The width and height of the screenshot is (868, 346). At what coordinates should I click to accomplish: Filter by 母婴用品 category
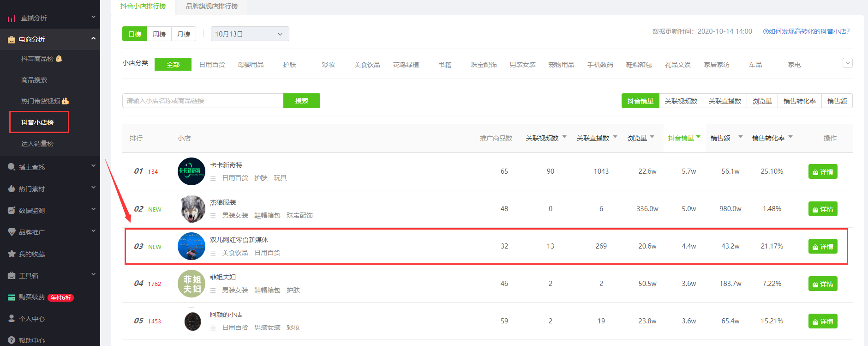pyautogui.click(x=251, y=65)
